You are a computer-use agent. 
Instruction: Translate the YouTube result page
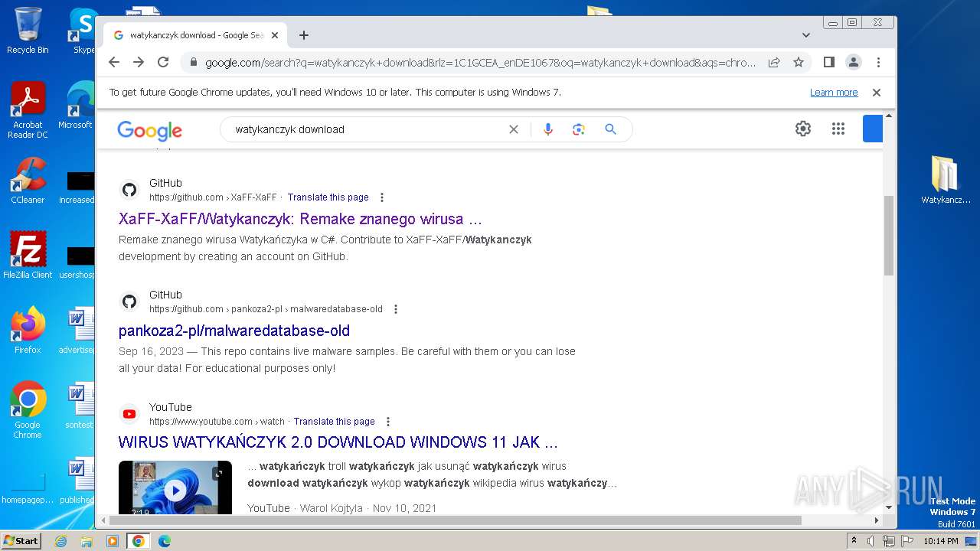[334, 422]
